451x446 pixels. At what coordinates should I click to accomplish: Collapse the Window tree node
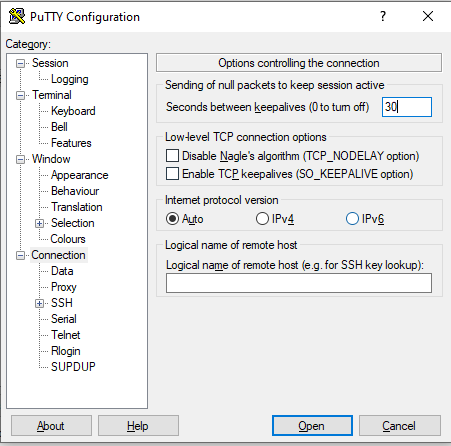20,159
